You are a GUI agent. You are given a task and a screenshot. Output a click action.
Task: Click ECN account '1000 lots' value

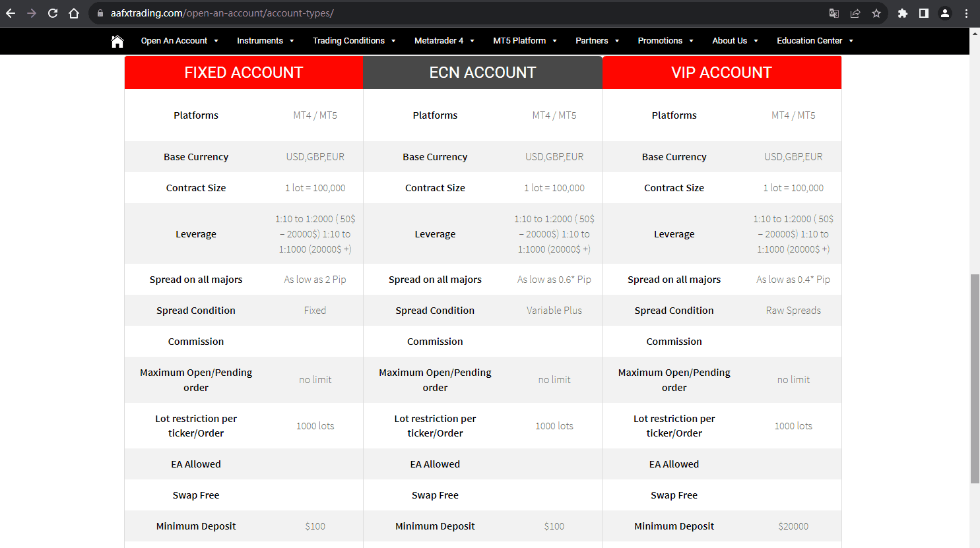coord(554,426)
